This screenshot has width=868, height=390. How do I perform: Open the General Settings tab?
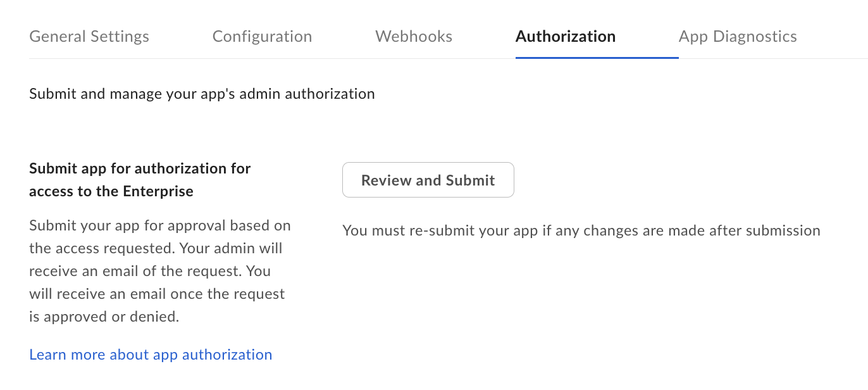pos(89,37)
